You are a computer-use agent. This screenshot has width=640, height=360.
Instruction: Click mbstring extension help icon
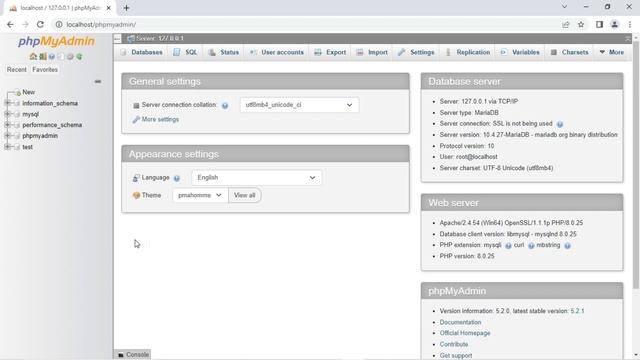pyautogui.click(x=567, y=246)
